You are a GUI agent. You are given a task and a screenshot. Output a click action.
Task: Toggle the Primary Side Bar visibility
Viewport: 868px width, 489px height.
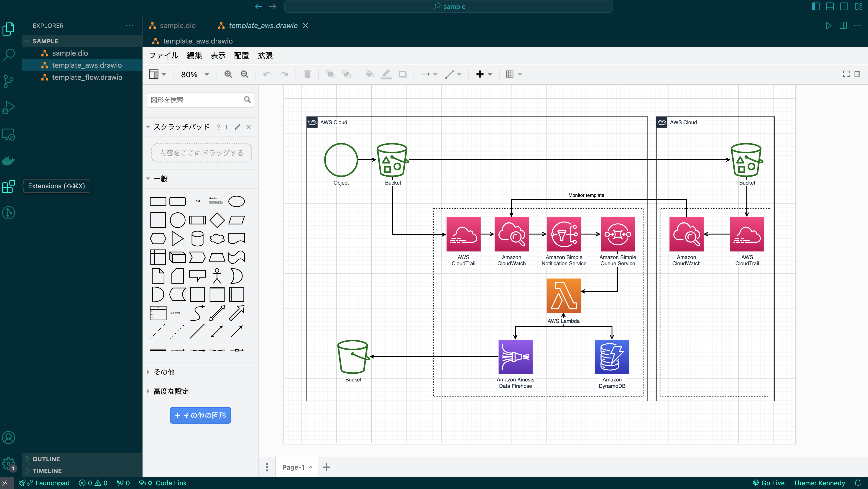(815, 6)
